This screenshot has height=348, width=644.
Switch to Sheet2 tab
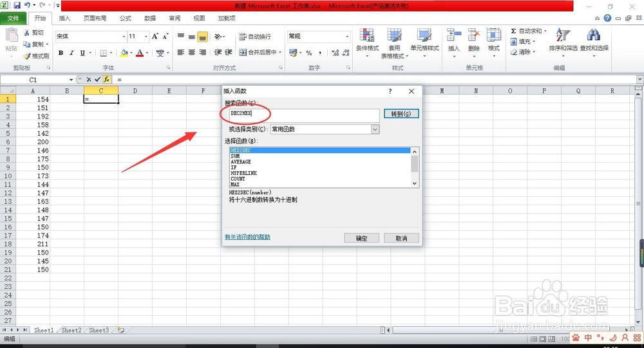[71, 330]
